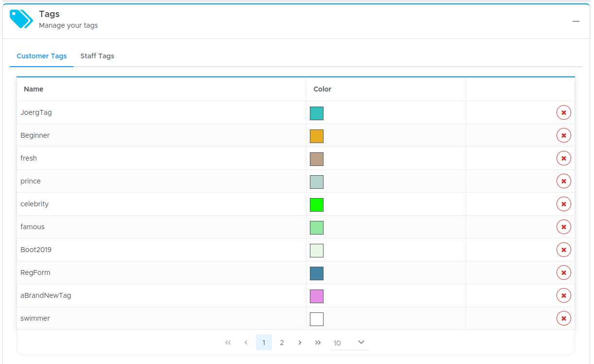594x364 pixels.
Task: Open the rows-per-page dropdown
Action: coord(349,343)
